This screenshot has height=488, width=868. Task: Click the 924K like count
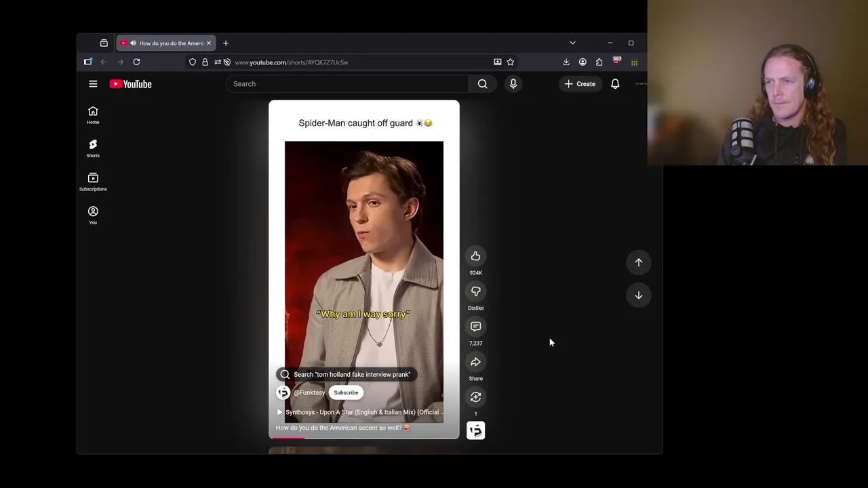(475, 273)
